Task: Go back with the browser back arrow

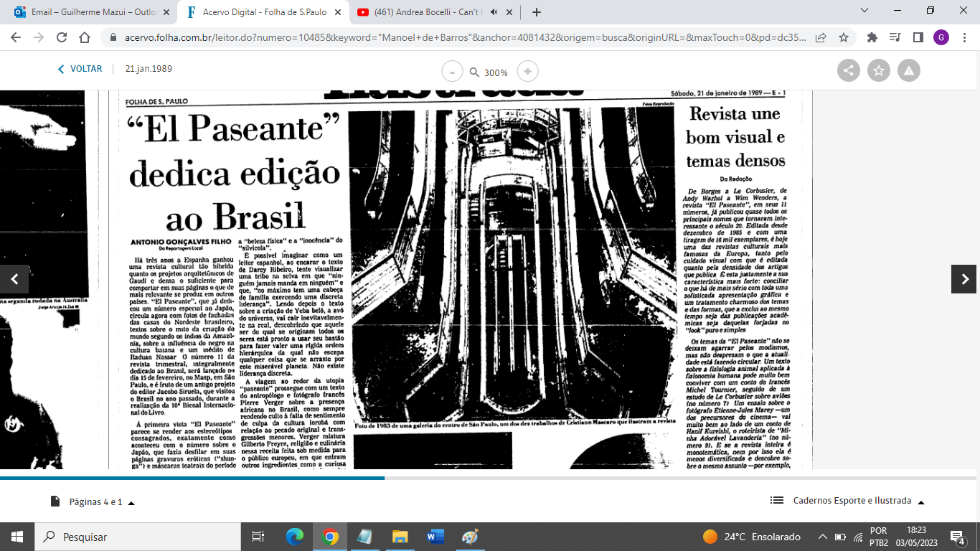Action: [x=16, y=37]
